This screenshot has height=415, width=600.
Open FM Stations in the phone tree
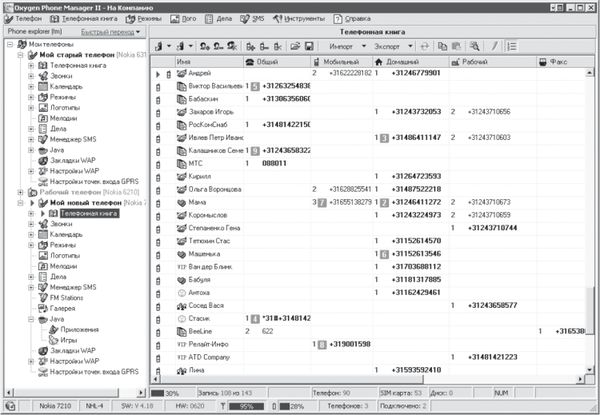tap(67, 297)
